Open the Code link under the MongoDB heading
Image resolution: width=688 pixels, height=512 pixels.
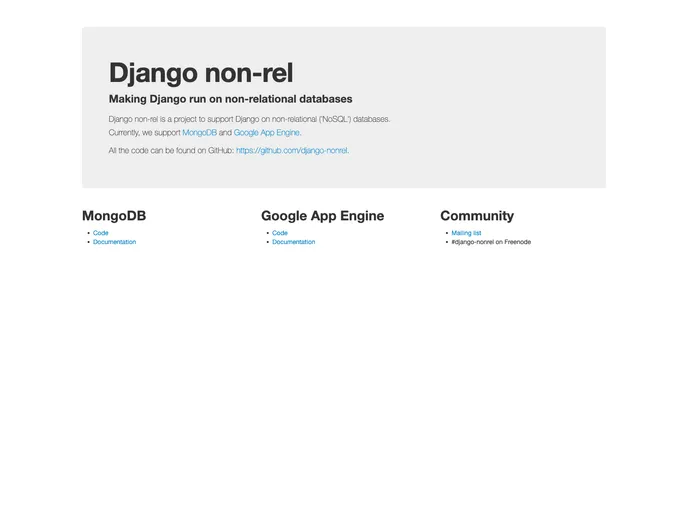coord(100,233)
